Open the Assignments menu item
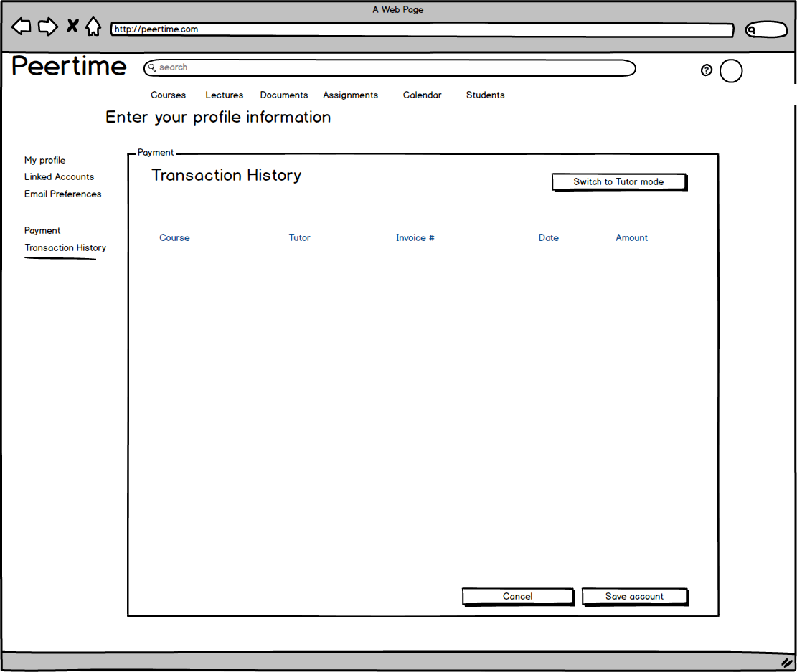 (x=350, y=95)
